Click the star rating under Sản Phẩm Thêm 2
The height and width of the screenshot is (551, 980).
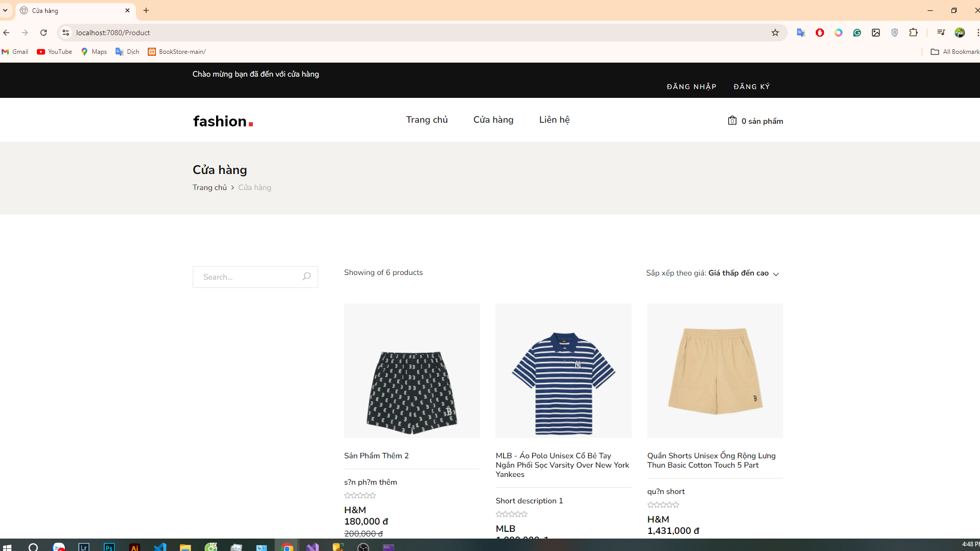pyautogui.click(x=360, y=496)
